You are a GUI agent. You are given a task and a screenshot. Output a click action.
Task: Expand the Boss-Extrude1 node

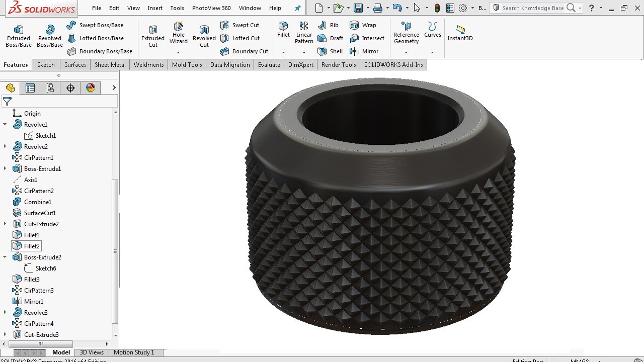coord(5,168)
